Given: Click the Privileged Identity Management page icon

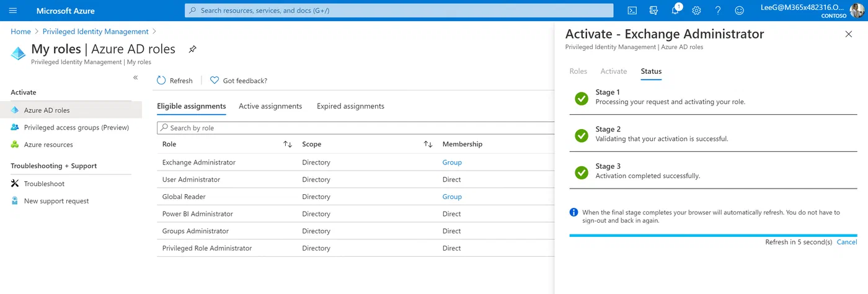Looking at the screenshot, I should click(x=18, y=53).
